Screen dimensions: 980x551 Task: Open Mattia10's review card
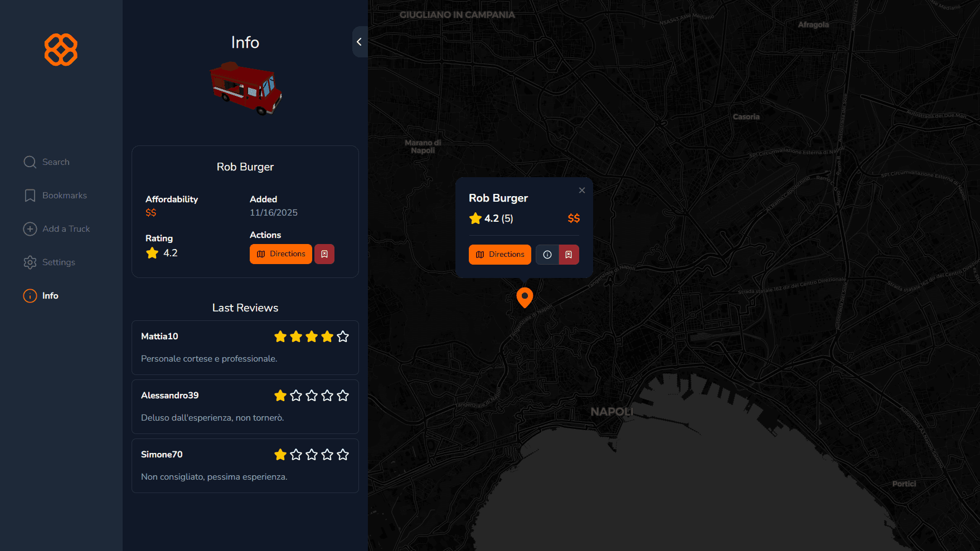click(245, 348)
